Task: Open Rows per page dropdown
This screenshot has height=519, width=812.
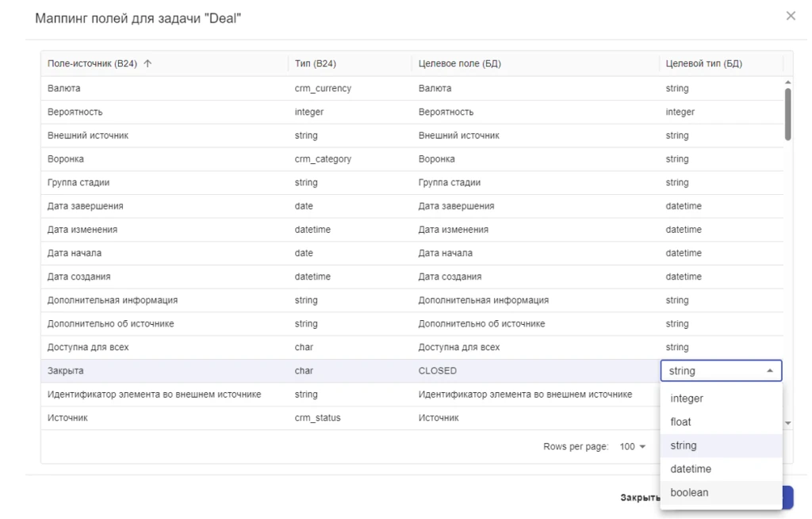Action: [x=633, y=447]
